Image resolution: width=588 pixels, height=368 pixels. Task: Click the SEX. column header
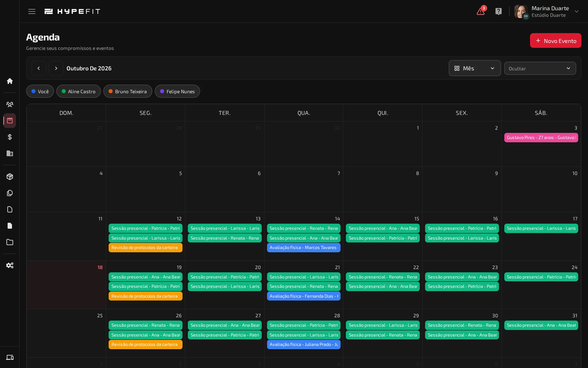pyautogui.click(x=462, y=113)
